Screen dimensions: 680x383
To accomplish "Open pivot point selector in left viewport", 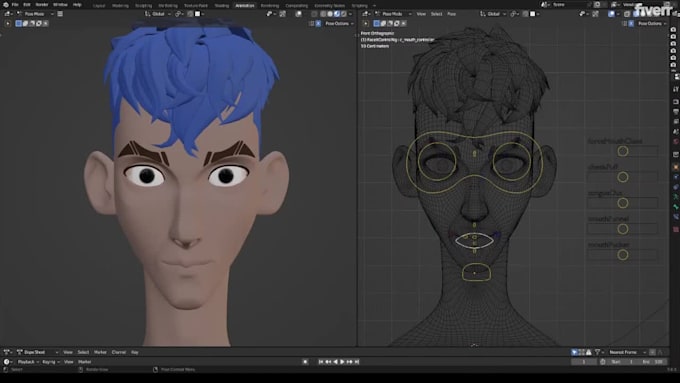I will click(179, 14).
